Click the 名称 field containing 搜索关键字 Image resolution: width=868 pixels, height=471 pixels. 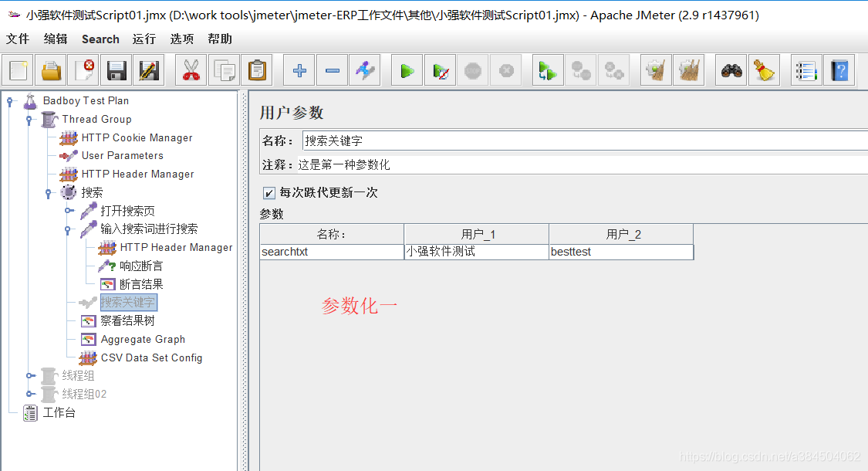(x=585, y=141)
